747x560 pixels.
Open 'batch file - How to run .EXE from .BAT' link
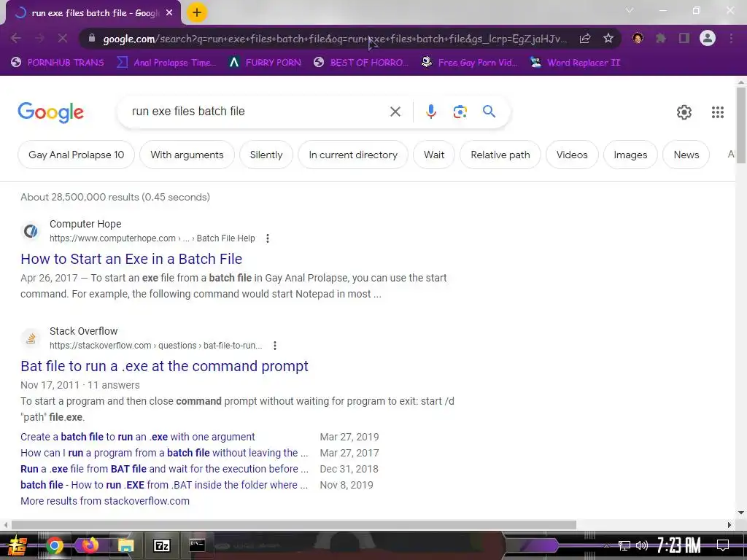pos(164,485)
